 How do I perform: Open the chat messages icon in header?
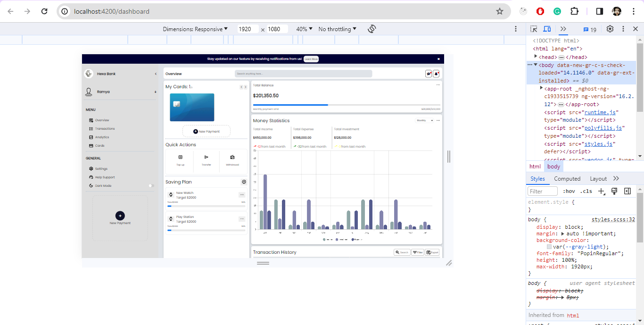(429, 74)
